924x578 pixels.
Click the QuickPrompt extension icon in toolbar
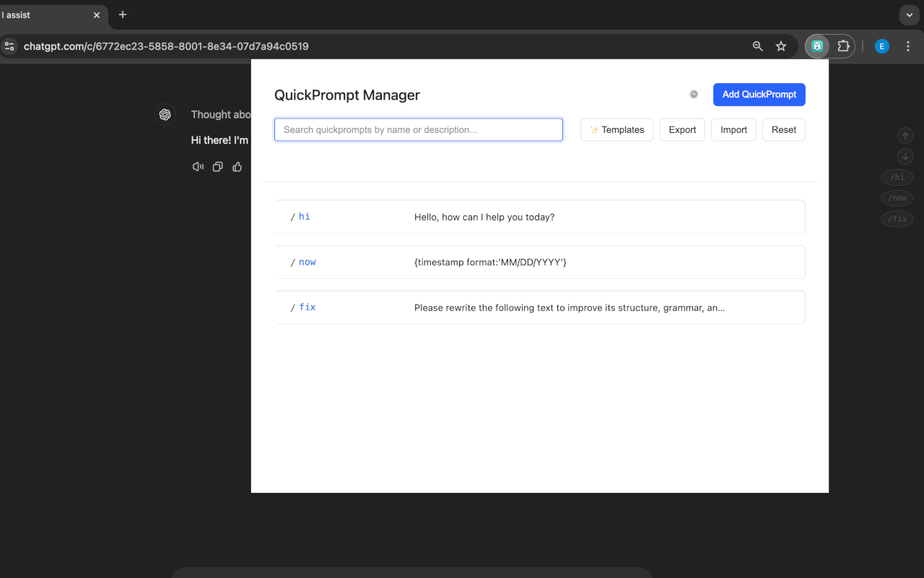coord(817,46)
